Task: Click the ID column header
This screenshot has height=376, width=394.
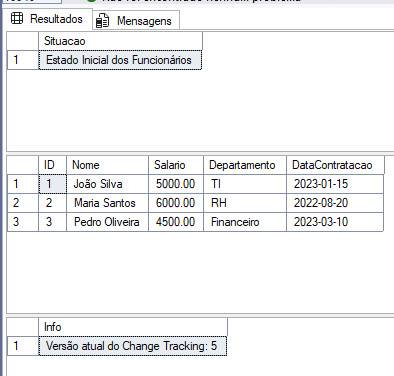Action: (x=53, y=165)
